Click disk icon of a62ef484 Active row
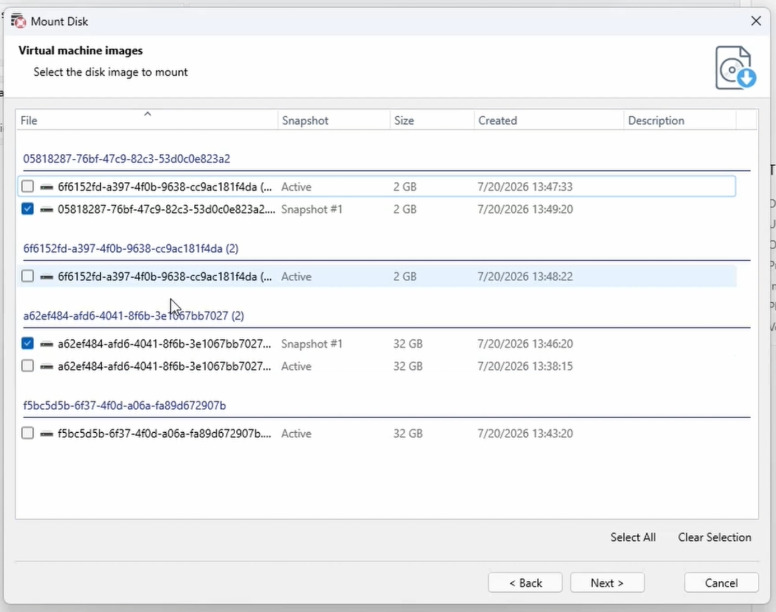 (47, 367)
